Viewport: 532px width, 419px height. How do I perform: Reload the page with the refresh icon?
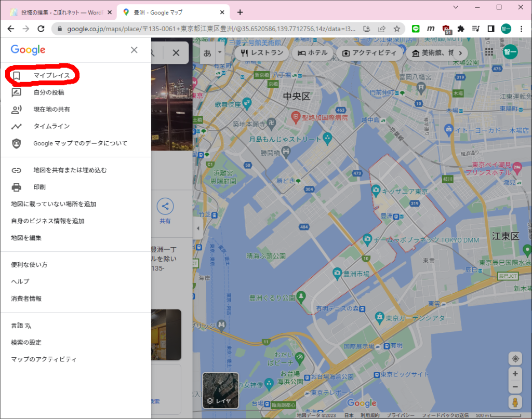[41, 30]
